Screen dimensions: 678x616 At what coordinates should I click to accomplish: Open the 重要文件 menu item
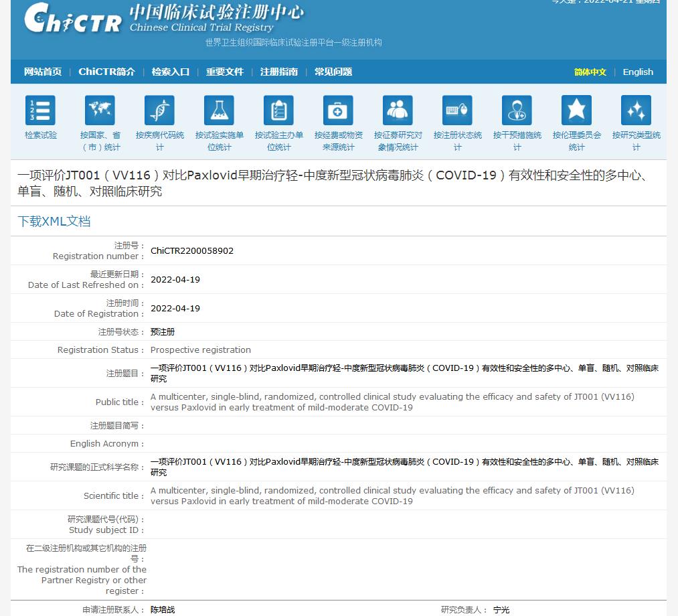[225, 72]
